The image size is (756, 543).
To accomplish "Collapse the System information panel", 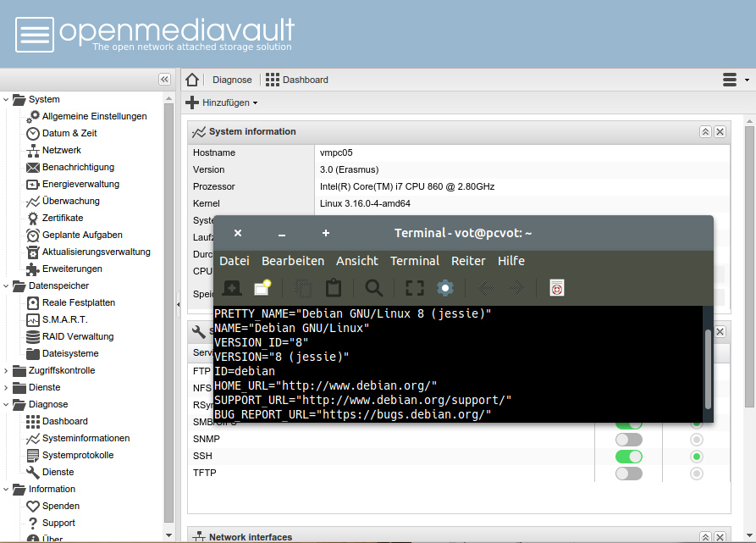I will pos(705,131).
